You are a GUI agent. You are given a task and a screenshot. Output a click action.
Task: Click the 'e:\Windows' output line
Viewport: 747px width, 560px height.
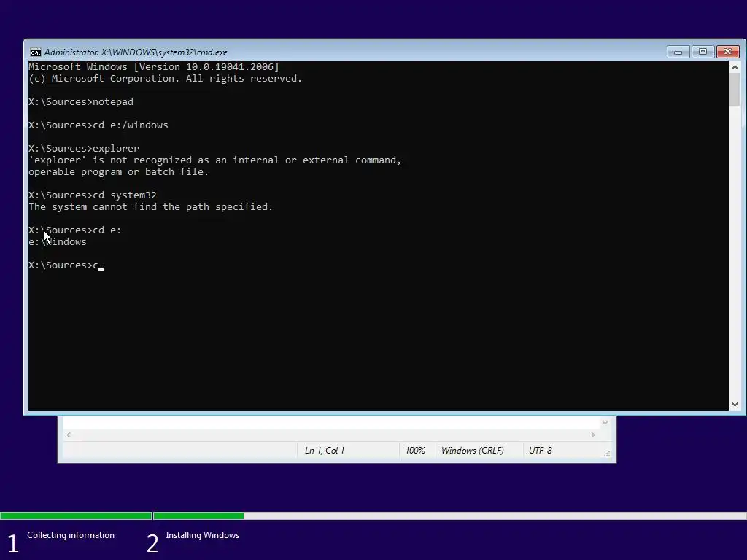tap(58, 242)
